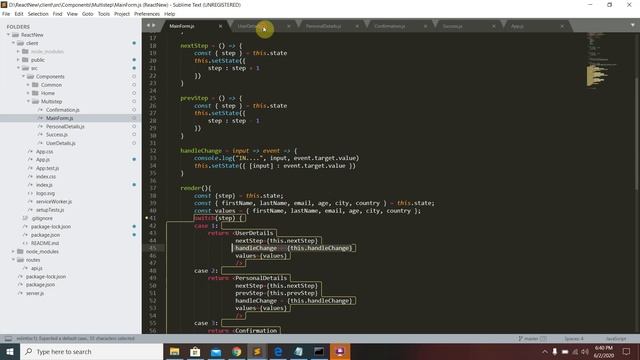Open the Goto menu
This screenshot has height=360, width=640.
87,14
